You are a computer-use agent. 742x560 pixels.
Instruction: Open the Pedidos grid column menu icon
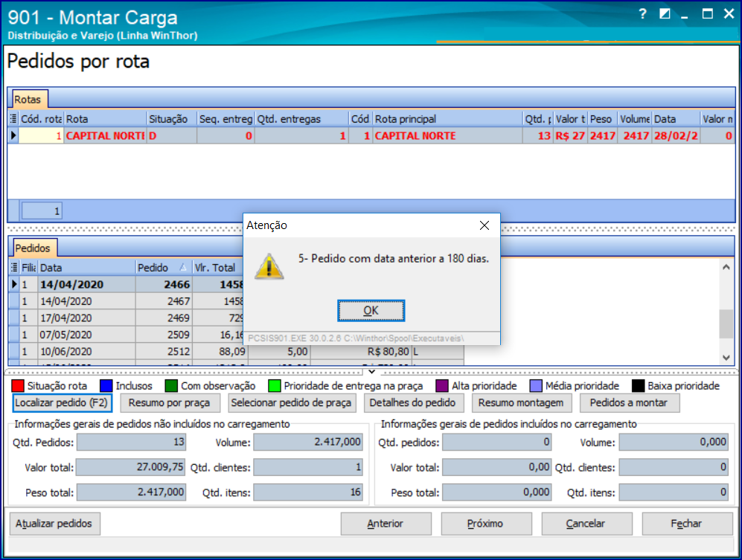click(13, 267)
